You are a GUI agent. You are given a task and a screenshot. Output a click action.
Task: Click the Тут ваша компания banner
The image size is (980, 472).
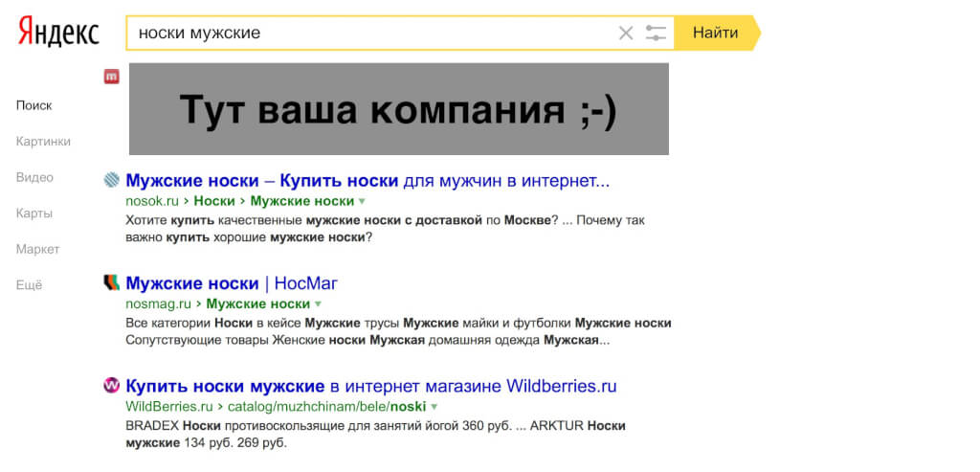tap(399, 109)
